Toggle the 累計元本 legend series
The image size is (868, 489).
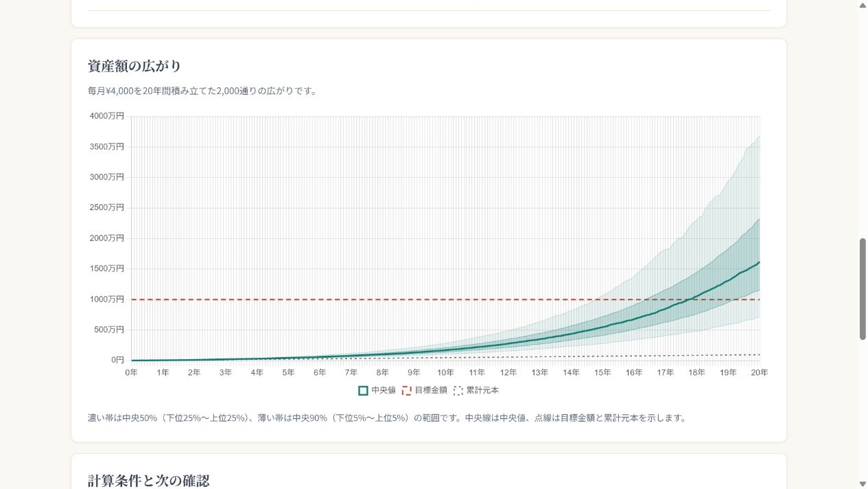pyautogui.click(x=476, y=390)
